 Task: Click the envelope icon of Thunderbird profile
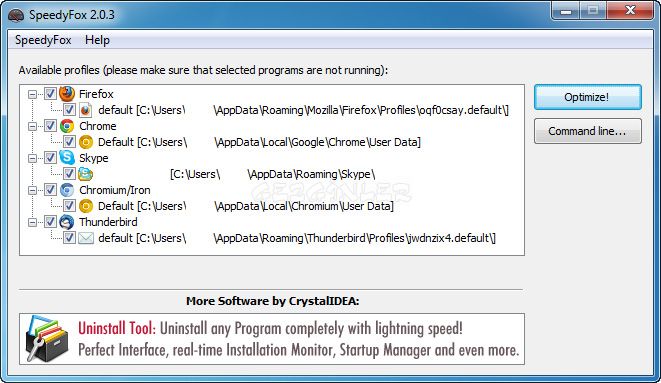point(86,238)
